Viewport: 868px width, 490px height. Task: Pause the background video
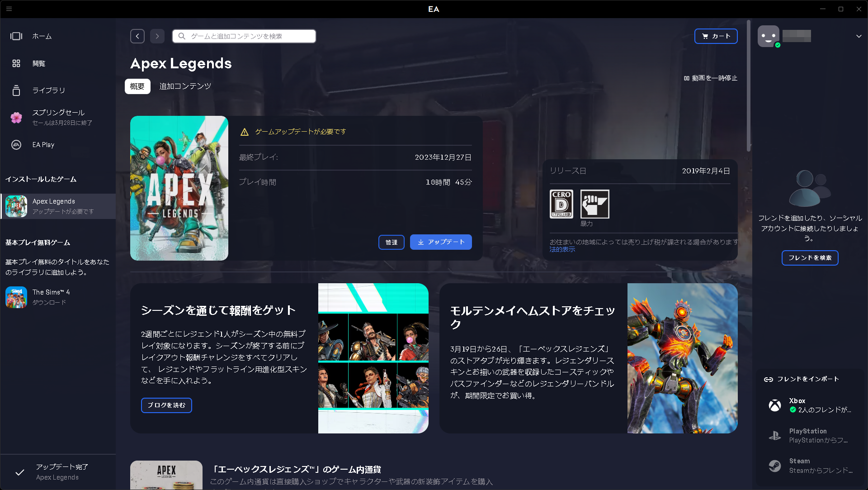[x=710, y=78]
